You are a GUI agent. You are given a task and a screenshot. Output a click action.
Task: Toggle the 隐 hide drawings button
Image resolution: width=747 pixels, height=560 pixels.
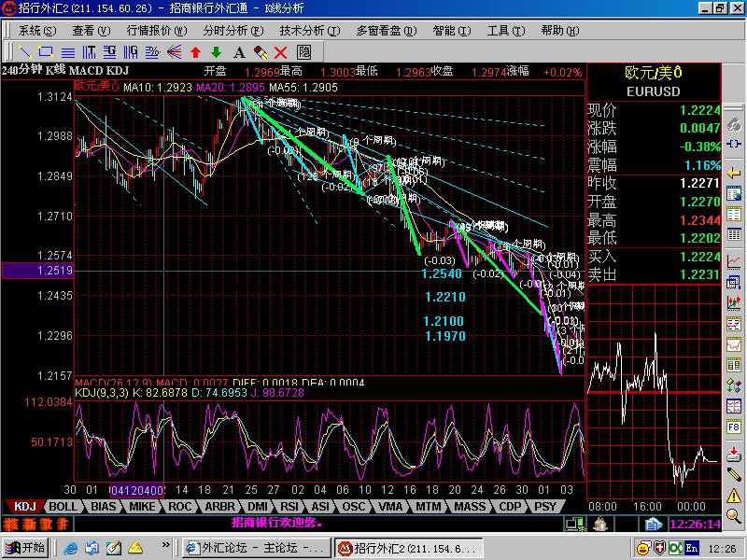point(303,52)
